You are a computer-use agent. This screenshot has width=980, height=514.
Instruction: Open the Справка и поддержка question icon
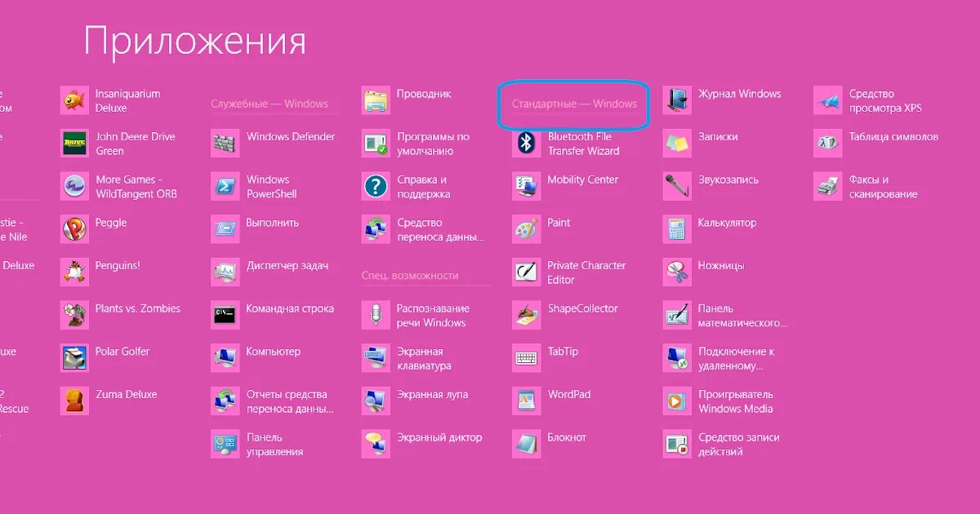click(376, 187)
